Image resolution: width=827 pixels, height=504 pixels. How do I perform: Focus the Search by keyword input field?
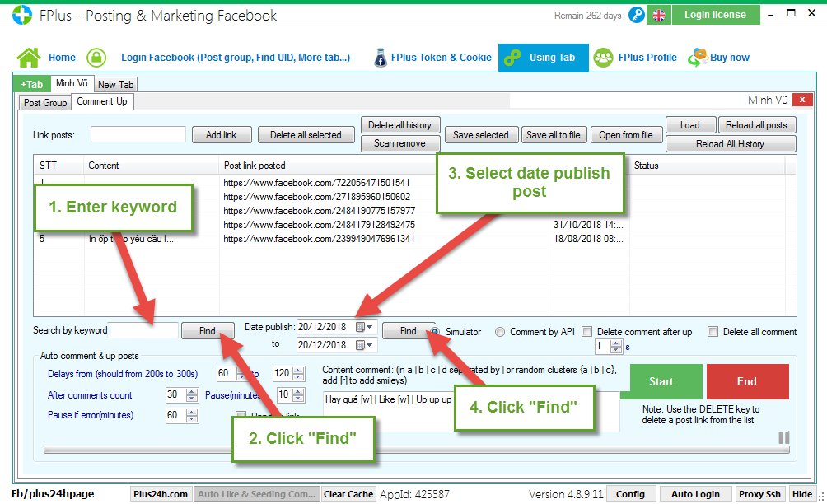pos(143,330)
